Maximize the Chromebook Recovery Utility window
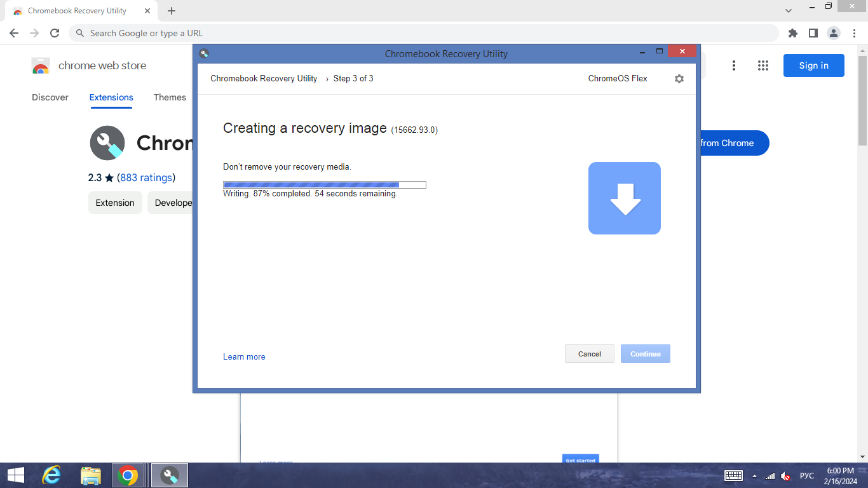The width and height of the screenshot is (868, 488). tap(660, 51)
